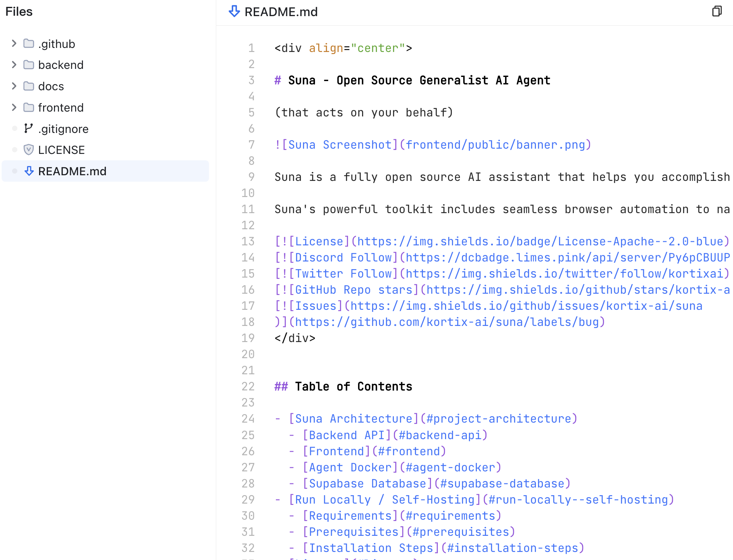
Task: Click the line 9 text 'Suna is a fully open source'
Action: click(367, 177)
